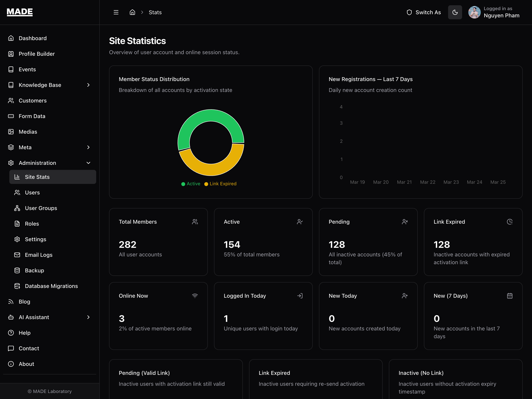Open the User Groups menu item
This screenshot has height=399, width=532.
pos(41,208)
